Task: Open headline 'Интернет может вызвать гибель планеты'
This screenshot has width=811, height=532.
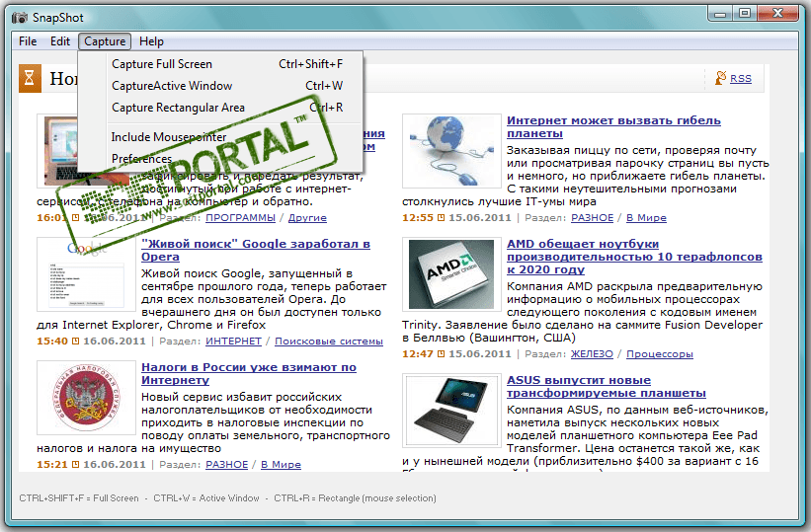Action: (613, 126)
